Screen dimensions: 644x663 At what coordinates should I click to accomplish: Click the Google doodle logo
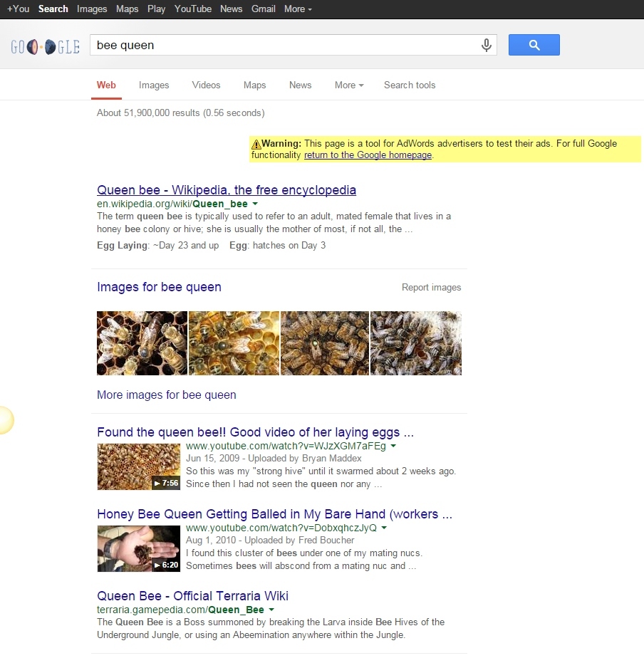[46, 46]
